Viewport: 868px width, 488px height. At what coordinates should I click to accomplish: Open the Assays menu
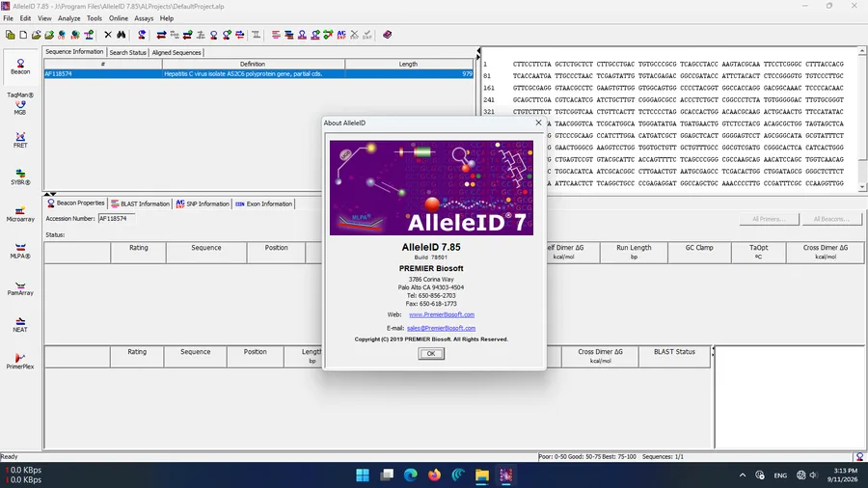[144, 18]
